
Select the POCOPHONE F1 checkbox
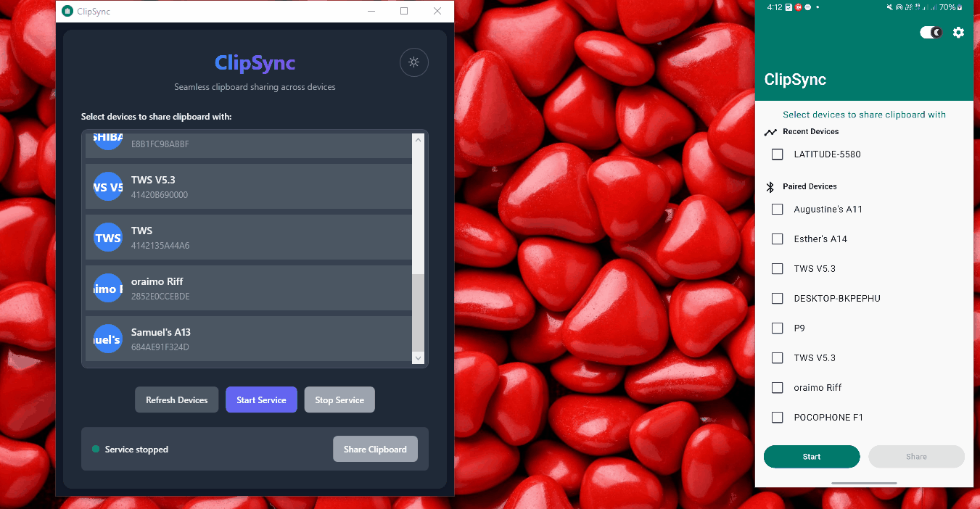tap(778, 418)
